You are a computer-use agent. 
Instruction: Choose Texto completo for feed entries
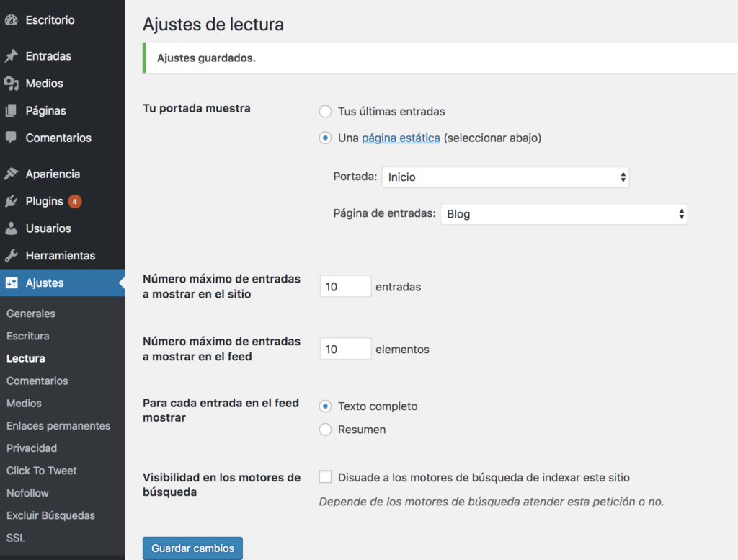[x=325, y=406]
